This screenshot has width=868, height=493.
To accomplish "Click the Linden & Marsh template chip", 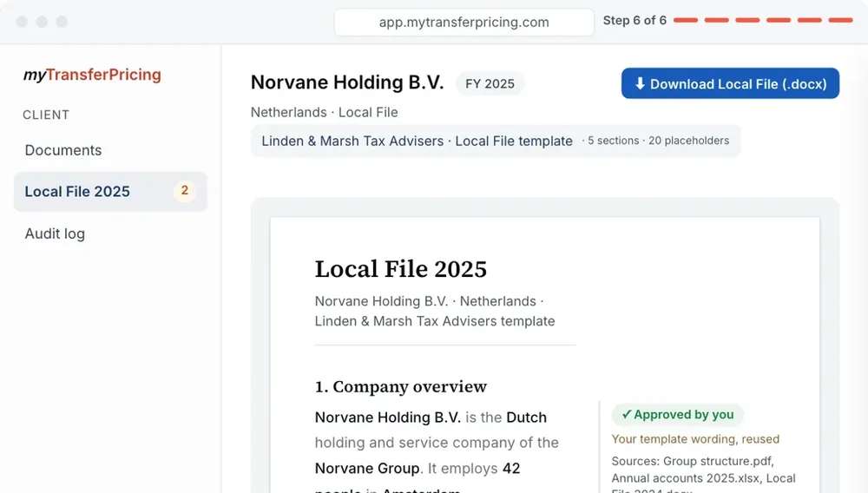I will pos(496,141).
